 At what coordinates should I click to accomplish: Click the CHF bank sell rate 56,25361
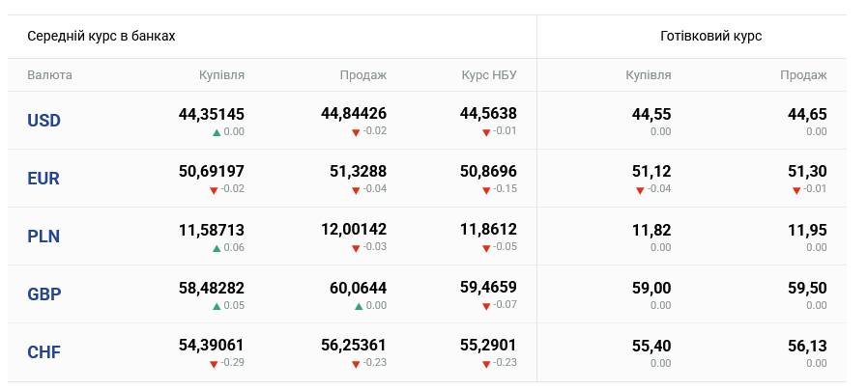tap(354, 345)
